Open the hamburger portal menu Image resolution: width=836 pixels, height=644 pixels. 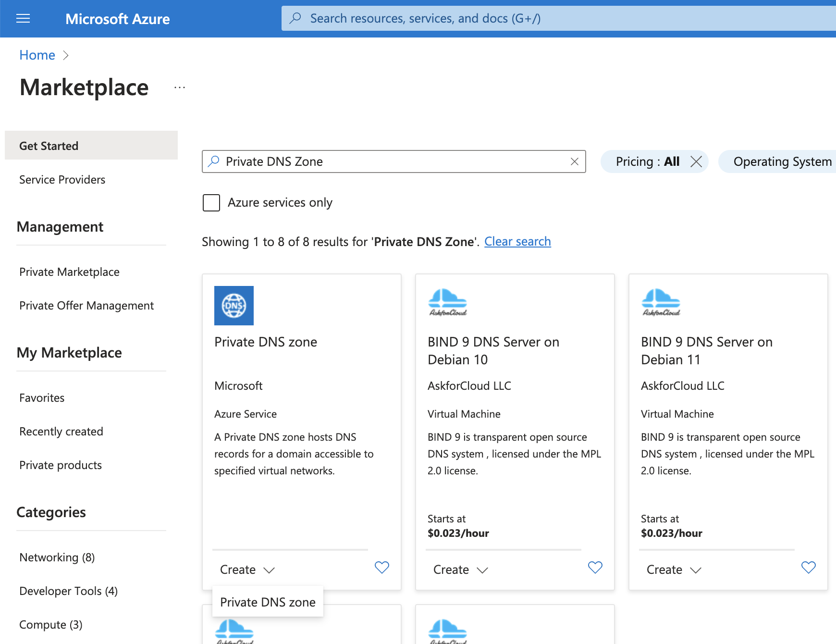(x=23, y=19)
